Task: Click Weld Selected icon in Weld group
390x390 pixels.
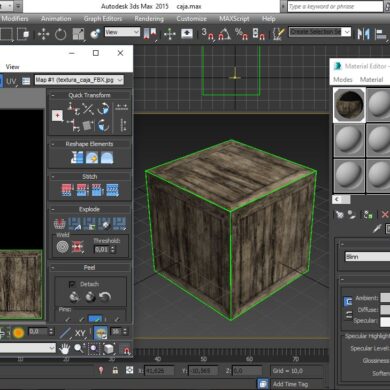Action: (x=77, y=247)
